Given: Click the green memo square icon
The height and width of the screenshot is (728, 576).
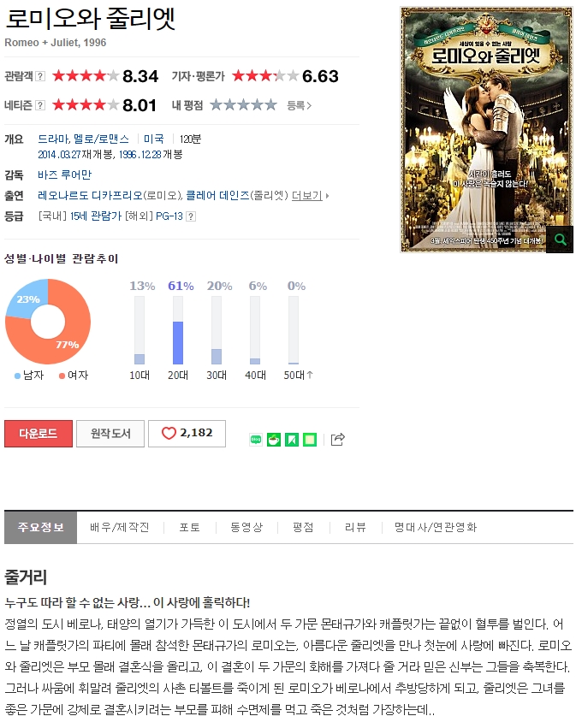Looking at the screenshot, I should coord(310,439).
